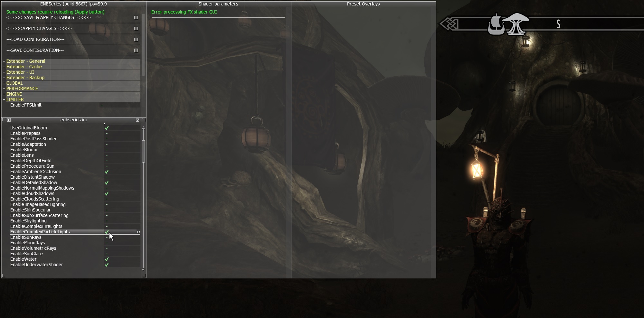Select the EnableImageBasedLighting row label
This screenshot has width=644, height=318.
[38, 204]
